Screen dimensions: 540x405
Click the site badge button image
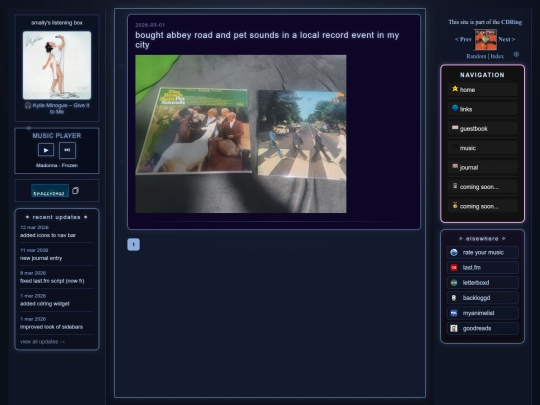50,190
